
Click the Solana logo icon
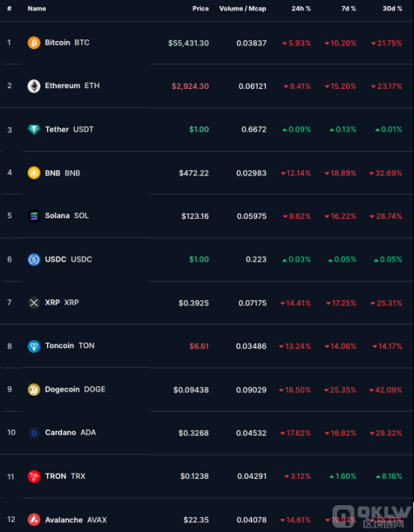[x=34, y=216]
